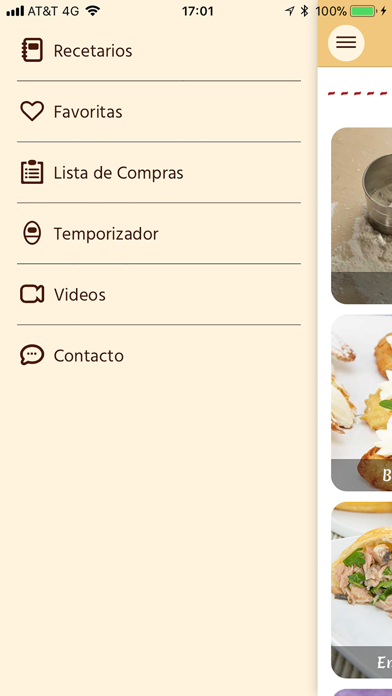392x696 pixels.
Task: Close the side menu with the hamburger button
Action: (346, 43)
